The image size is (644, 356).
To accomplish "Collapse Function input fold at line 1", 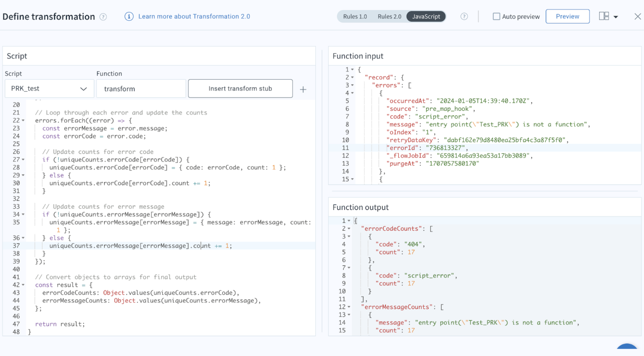I will pyautogui.click(x=352, y=69).
